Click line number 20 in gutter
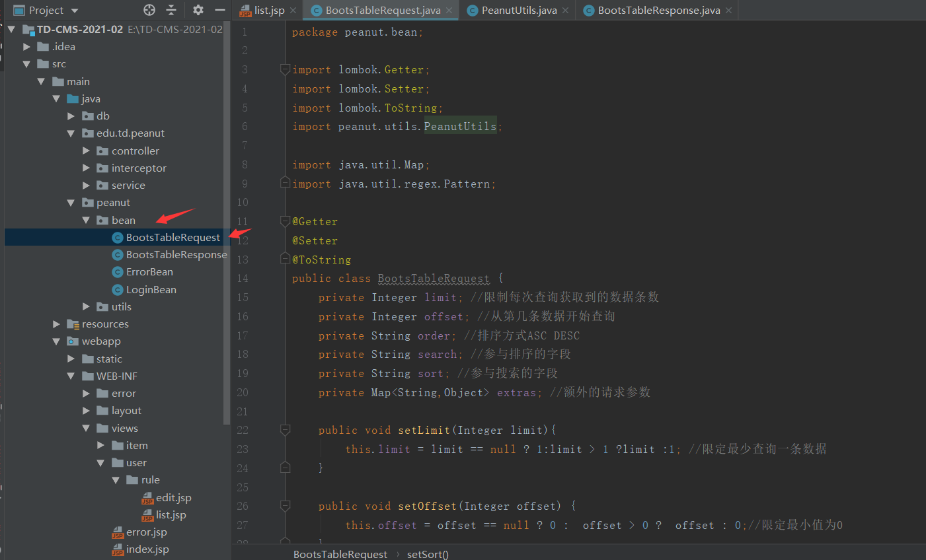This screenshot has height=560, width=926. click(x=243, y=392)
